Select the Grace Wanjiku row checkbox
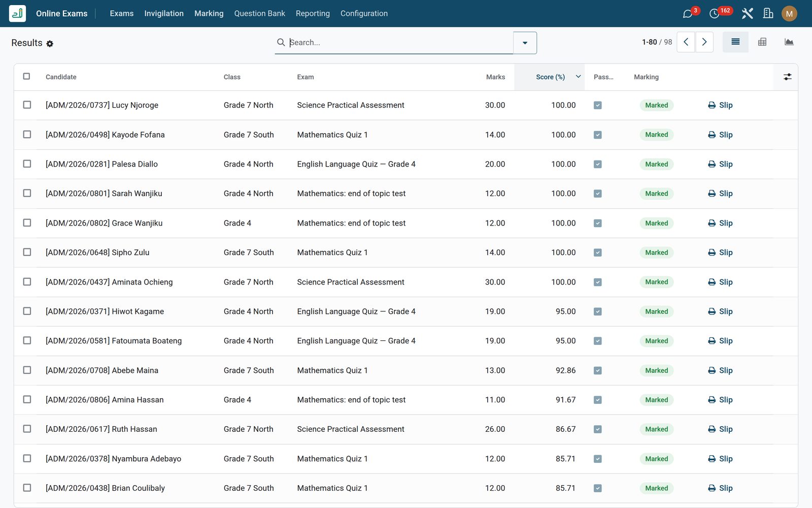Image resolution: width=812 pixels, height=508 pixels. (x=27, y=223)
